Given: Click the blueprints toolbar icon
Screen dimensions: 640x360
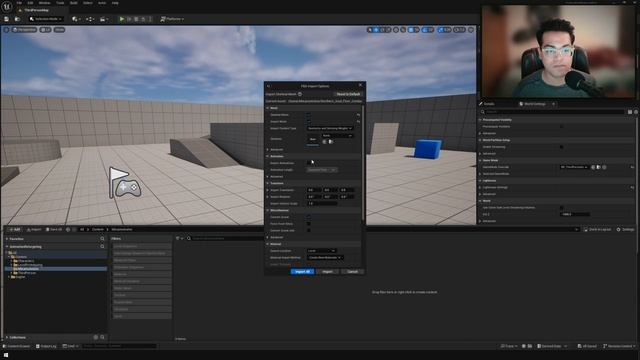Looking at the screenshot, I should point(90,19).
